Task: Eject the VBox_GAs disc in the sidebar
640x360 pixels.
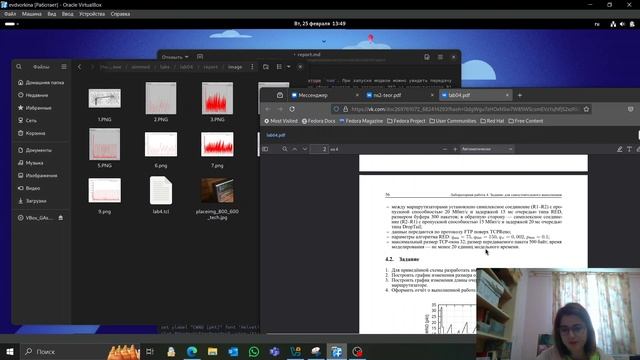Action: click(x=60, y=218)
